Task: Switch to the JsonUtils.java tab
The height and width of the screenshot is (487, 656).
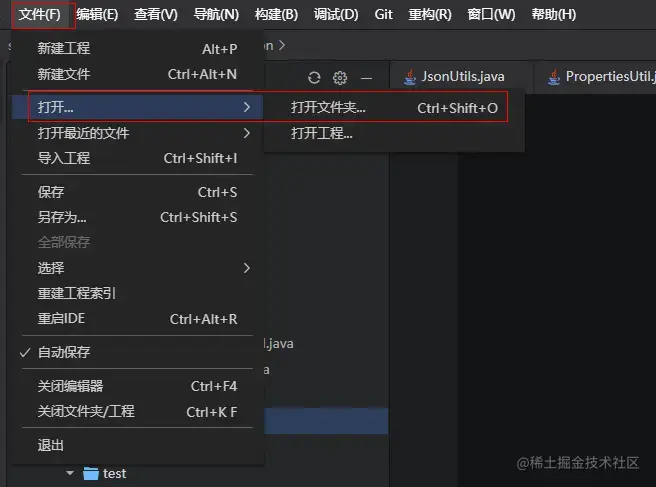Action: point(461,77)
